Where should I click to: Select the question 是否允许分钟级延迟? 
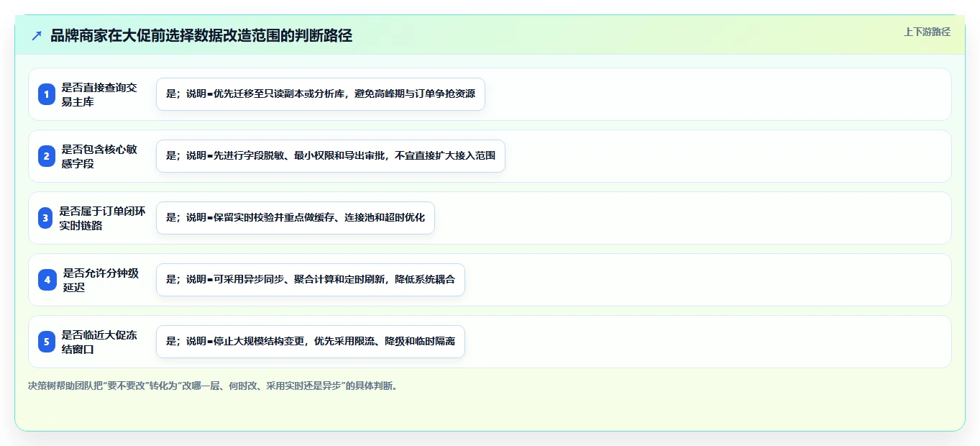click(x=101, y=280)
